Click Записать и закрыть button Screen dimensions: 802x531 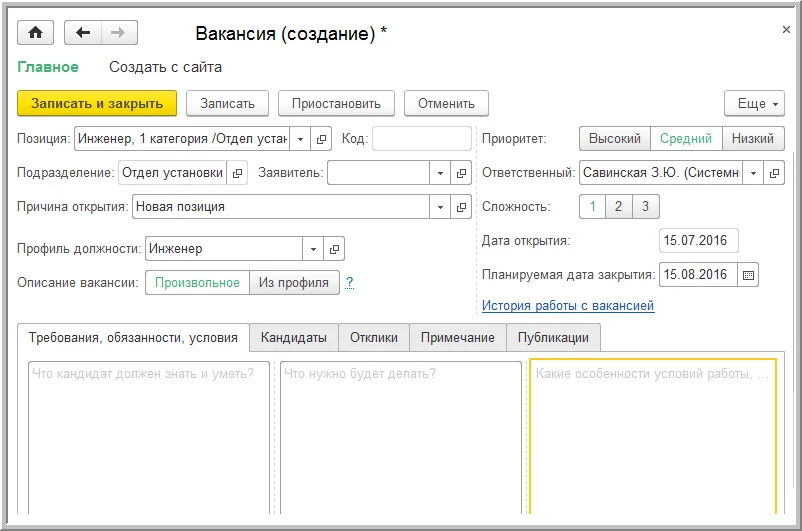pos(97,103)
